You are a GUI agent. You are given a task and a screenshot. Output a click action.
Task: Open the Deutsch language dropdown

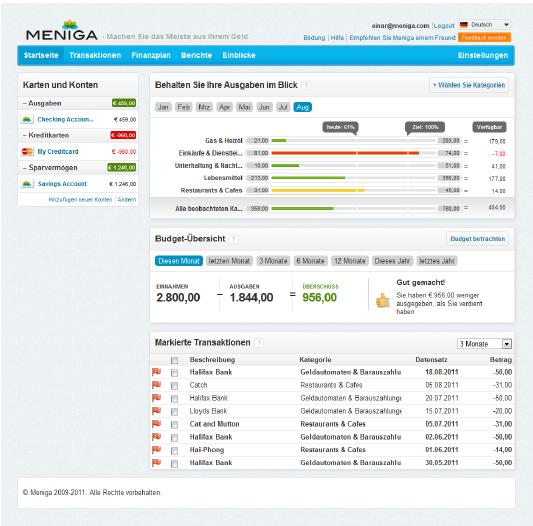[x=484, y=25]
